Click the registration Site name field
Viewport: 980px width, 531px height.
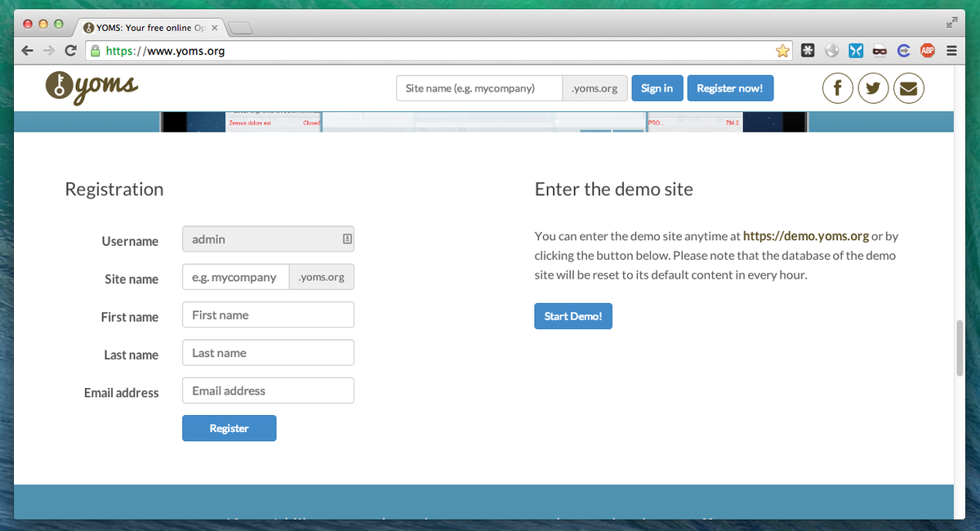(x=236, y=277)
